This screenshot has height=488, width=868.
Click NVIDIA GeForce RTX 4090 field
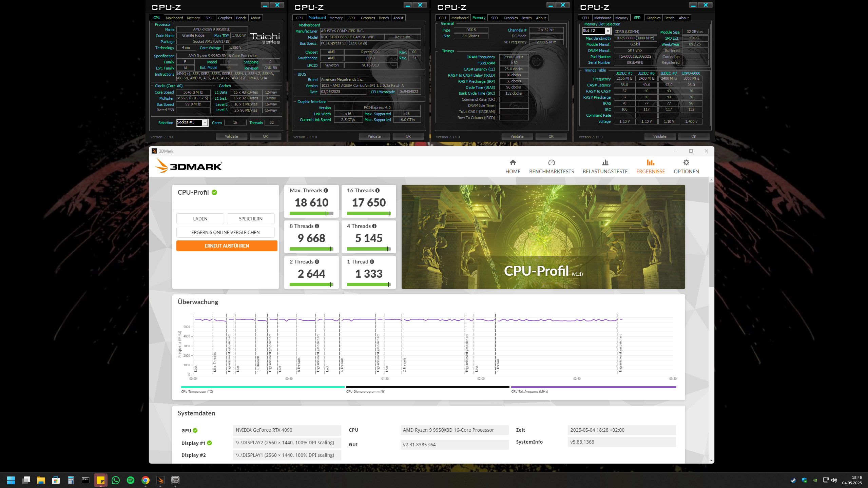pos(287,430)
